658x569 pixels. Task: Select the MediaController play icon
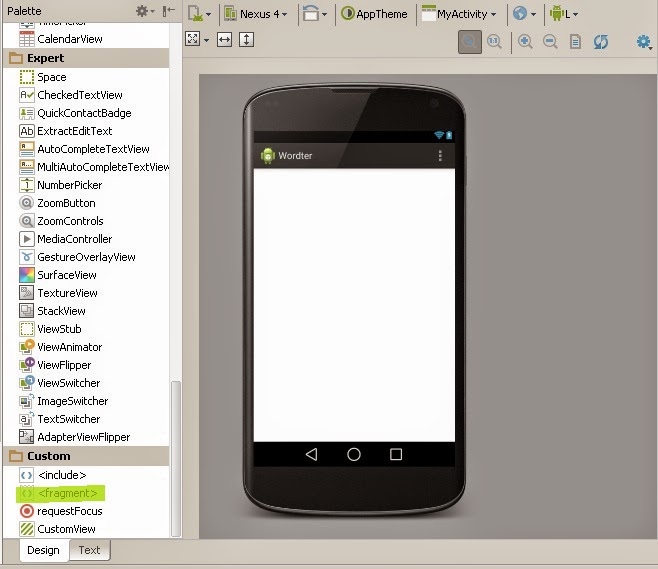click(27, 239)
